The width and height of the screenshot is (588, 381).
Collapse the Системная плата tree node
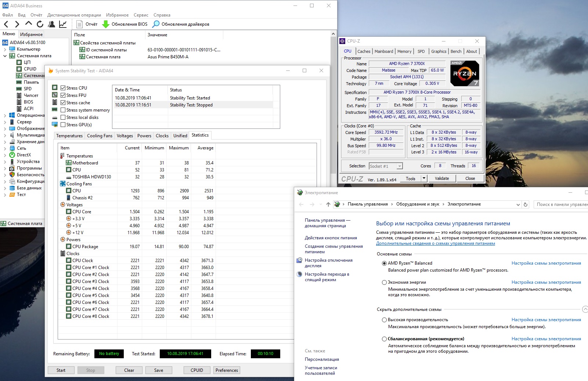point(5,56)
